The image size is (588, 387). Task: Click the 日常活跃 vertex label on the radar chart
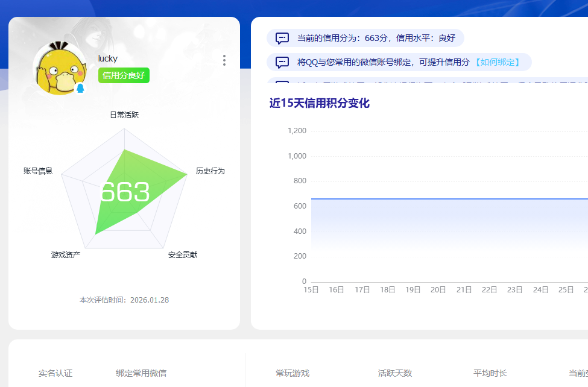[123, 114]
